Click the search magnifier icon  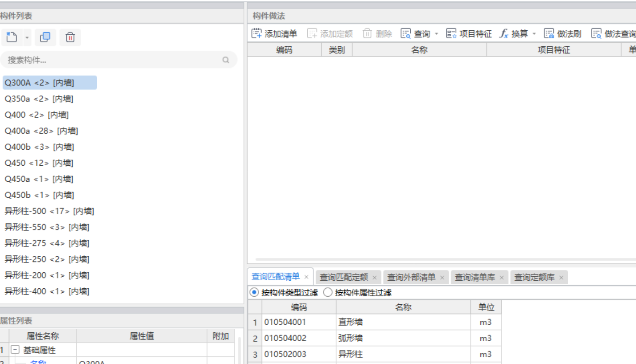click(x=226, y=60)
